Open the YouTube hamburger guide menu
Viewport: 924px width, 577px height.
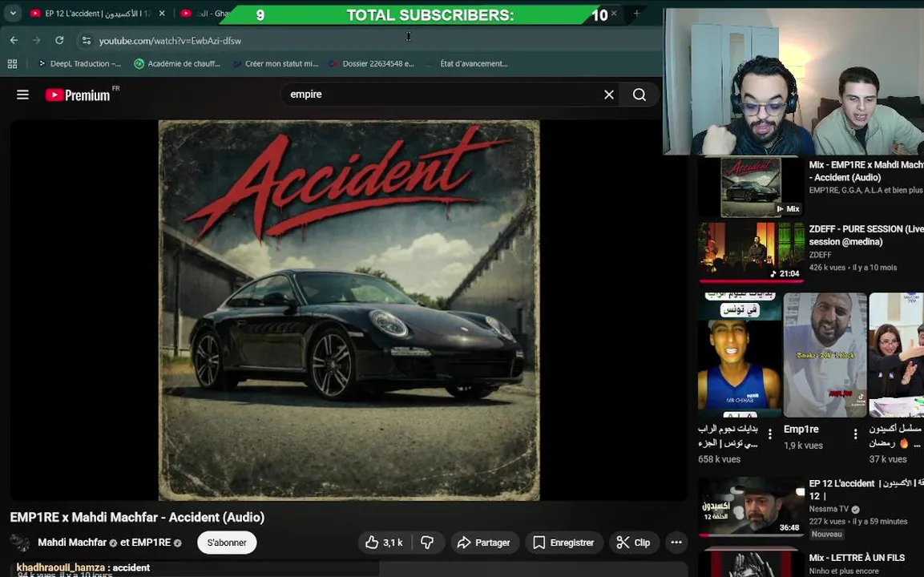[x=23, y=95]
